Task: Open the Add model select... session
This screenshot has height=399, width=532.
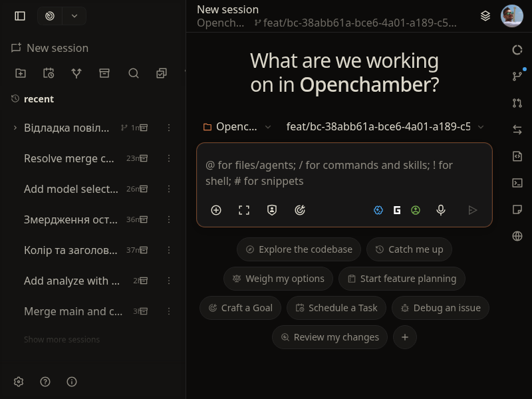Action: 71,189
